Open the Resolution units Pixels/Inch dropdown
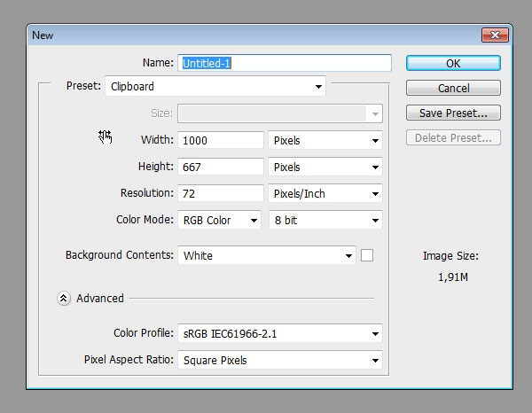This screenshot has height=413, width=532. click(325, 193)
